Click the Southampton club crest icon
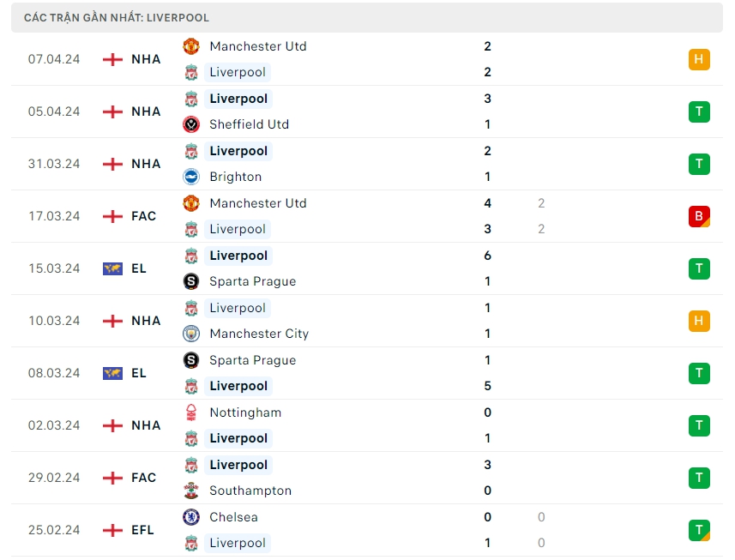The width and height of the screenshot is (735, 560). tap(191, 491)
